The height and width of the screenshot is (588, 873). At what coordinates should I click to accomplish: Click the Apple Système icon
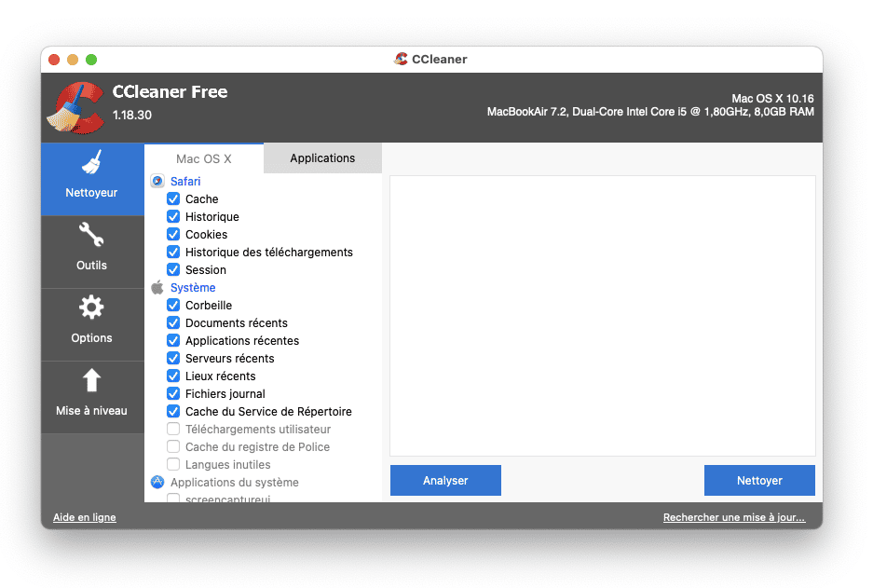[157, 288]
